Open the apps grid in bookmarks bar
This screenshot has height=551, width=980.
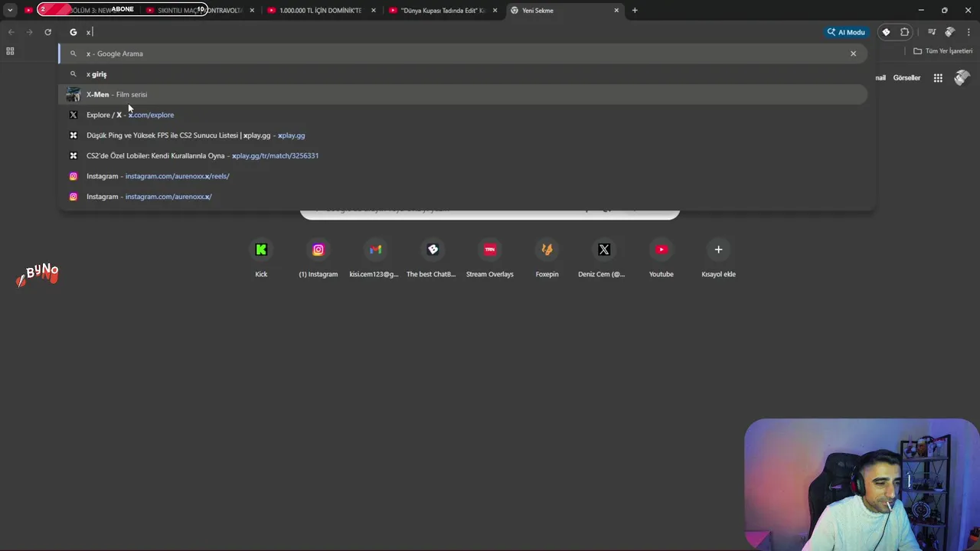click(10, 51)
